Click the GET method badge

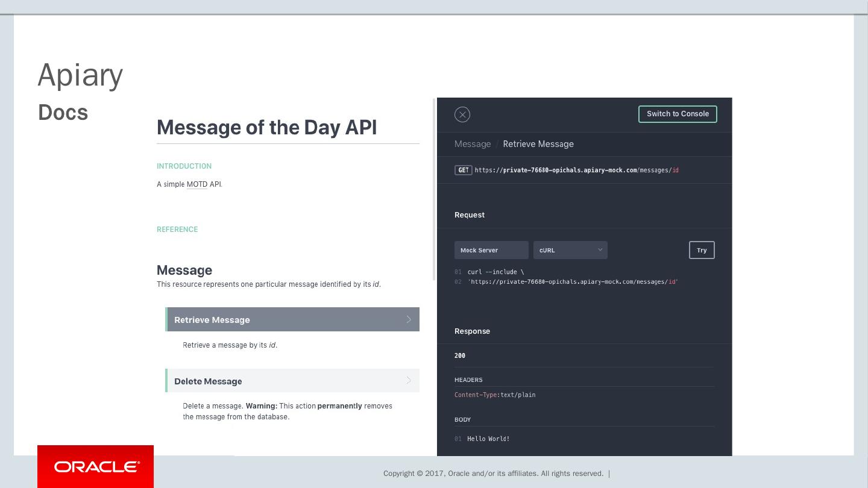point(463,170)
